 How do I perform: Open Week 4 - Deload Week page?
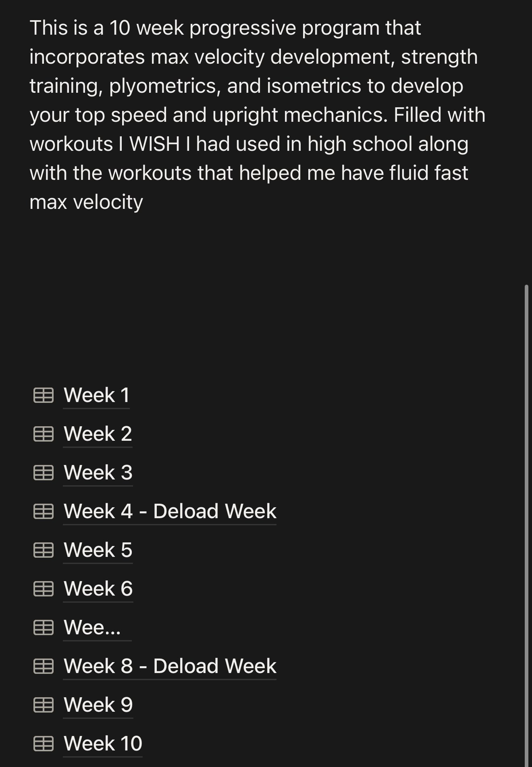tap(170, 511)
